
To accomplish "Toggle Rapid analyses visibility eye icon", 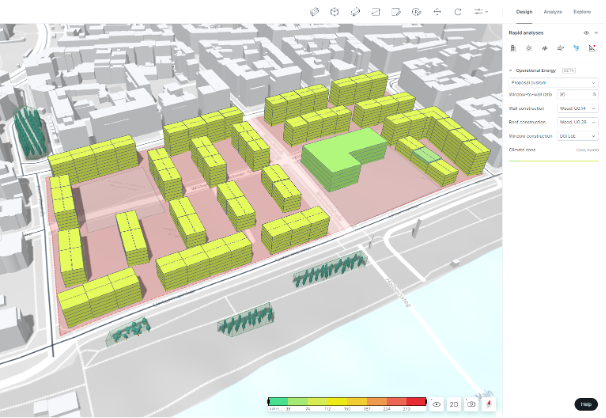I will pos(585,33).
